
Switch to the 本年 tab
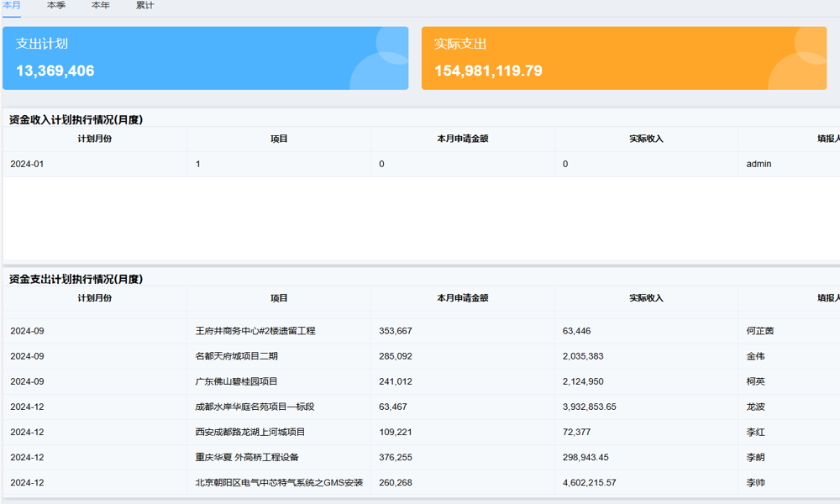coord(99,6)
